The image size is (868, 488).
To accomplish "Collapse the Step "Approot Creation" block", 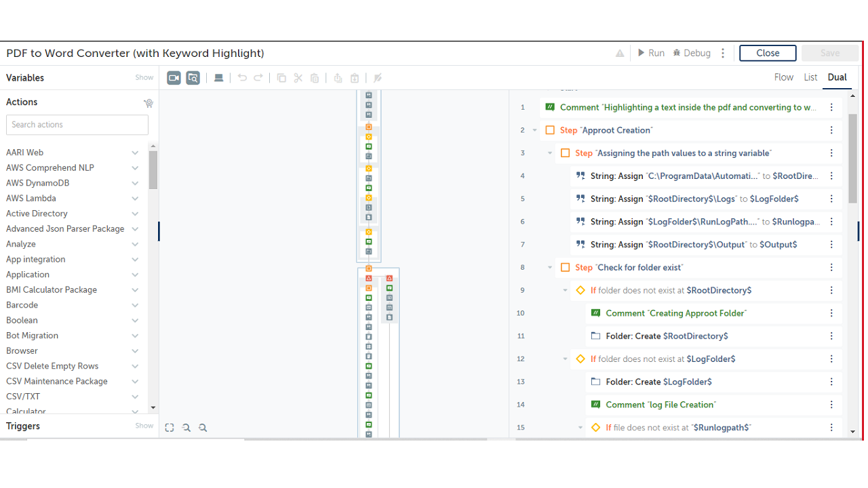I will 534,130.
